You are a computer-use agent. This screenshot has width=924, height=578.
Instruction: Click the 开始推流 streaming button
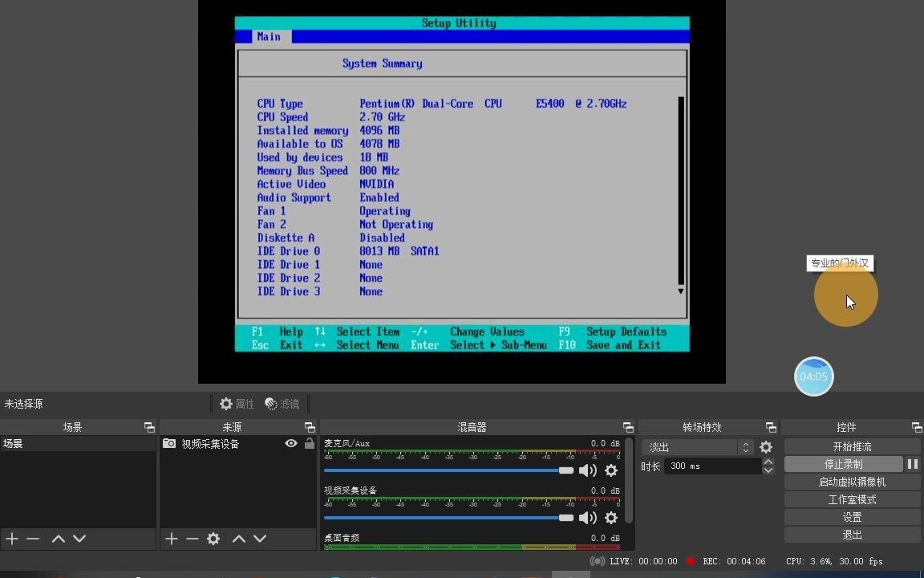852,446
